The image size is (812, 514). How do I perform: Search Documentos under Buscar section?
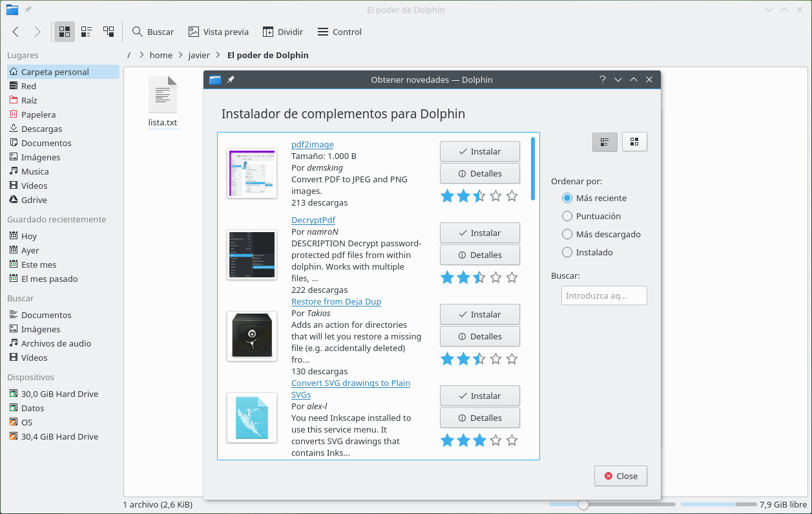click(x=63, y=315)
